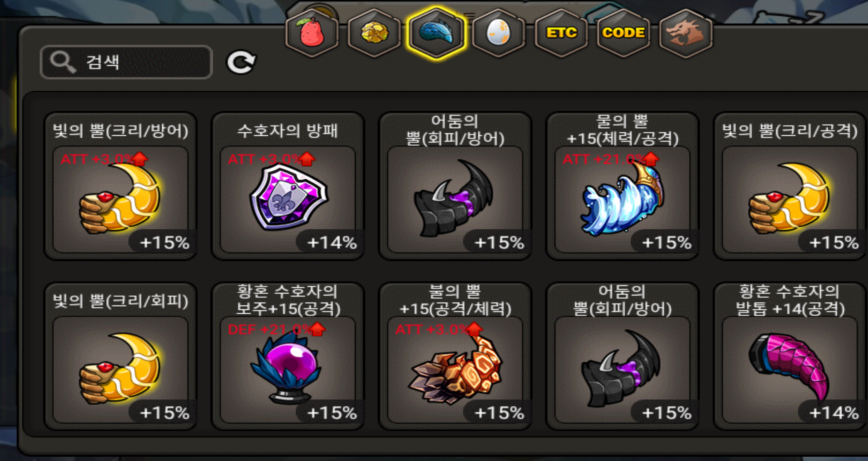Open the CODE tab
868x461 pixels.
coord(623,33)
